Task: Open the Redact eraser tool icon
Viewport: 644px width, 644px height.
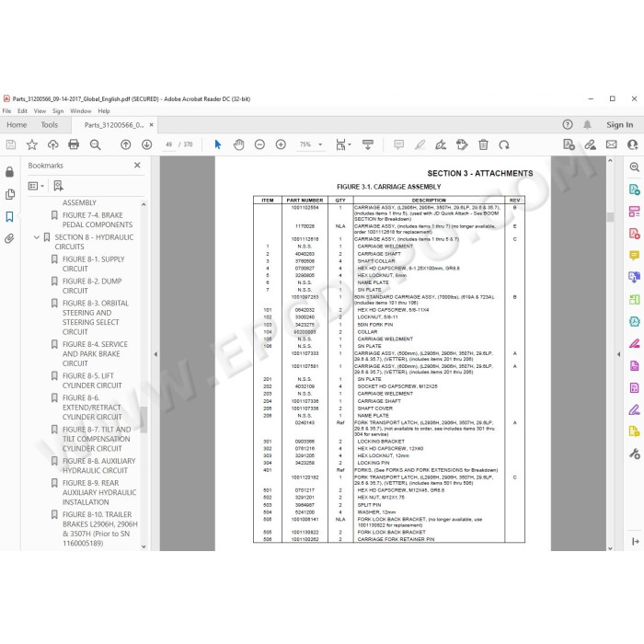Action: click(x=635, y=343)
